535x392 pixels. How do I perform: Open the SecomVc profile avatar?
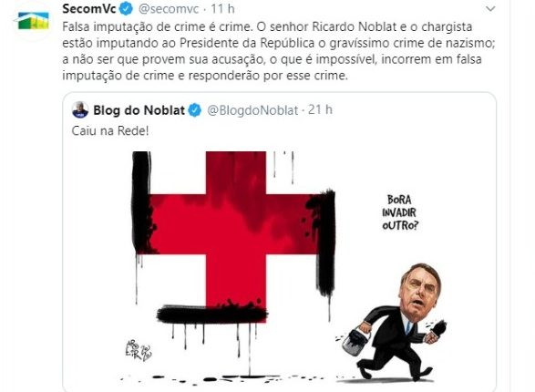34,20
